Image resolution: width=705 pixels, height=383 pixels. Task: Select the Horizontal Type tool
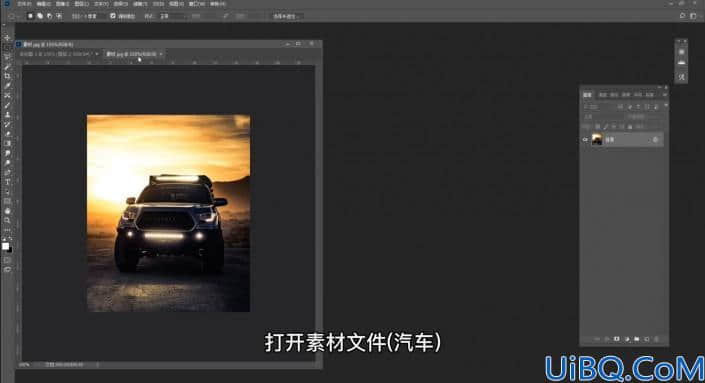coord(7,182)
